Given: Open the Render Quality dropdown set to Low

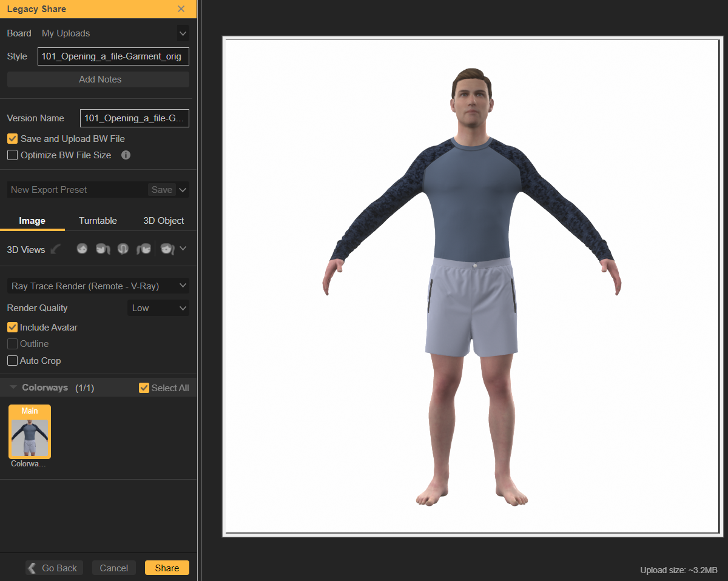Looking at the screenshot, I should click(x=158, y=308).
